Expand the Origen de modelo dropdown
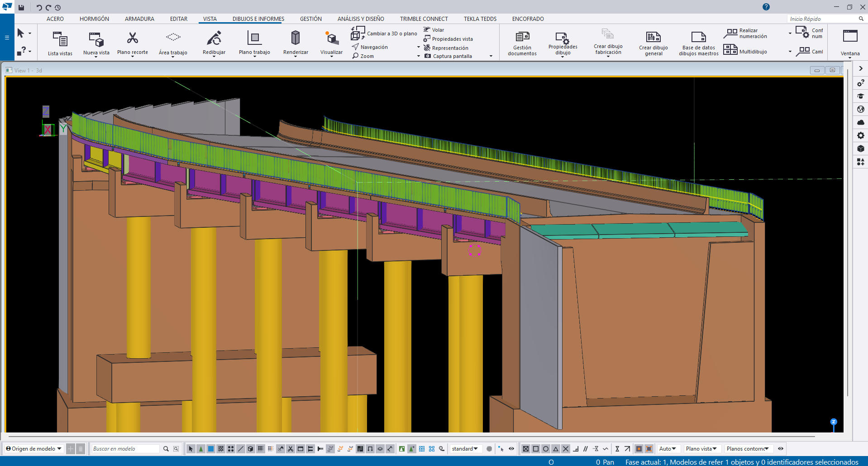868x466 pixels. [34, 449]
